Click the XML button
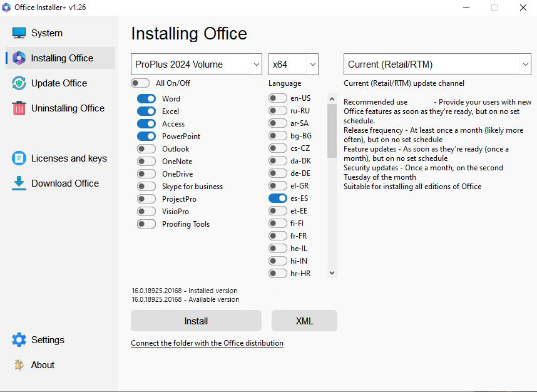Viewport: 537px width, 392px height. point(304,321)
